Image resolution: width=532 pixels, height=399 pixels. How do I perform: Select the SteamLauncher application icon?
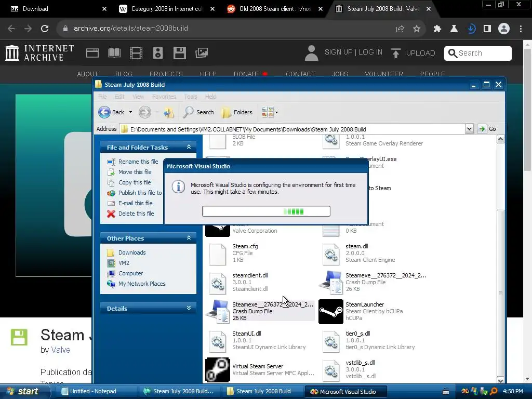click(331, 312)
